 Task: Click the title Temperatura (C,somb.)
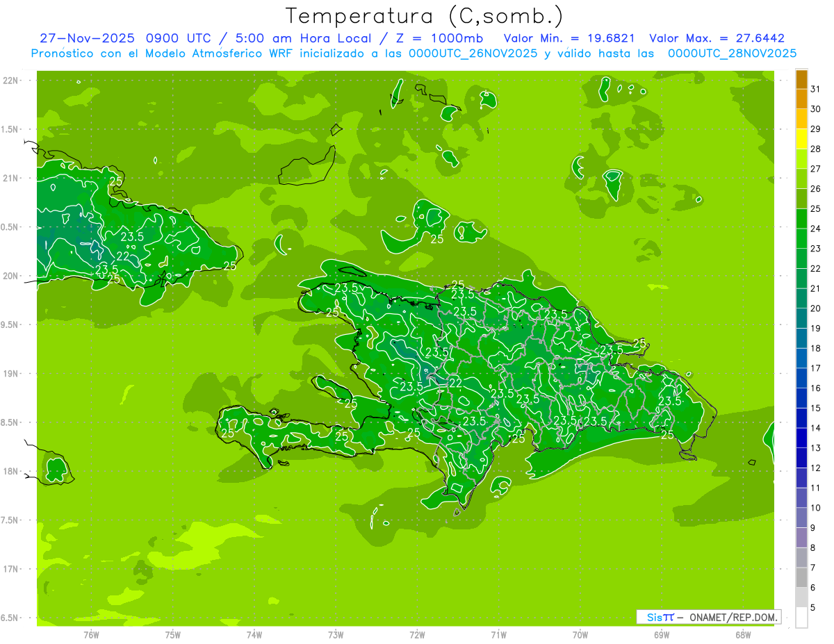[425, 16]
